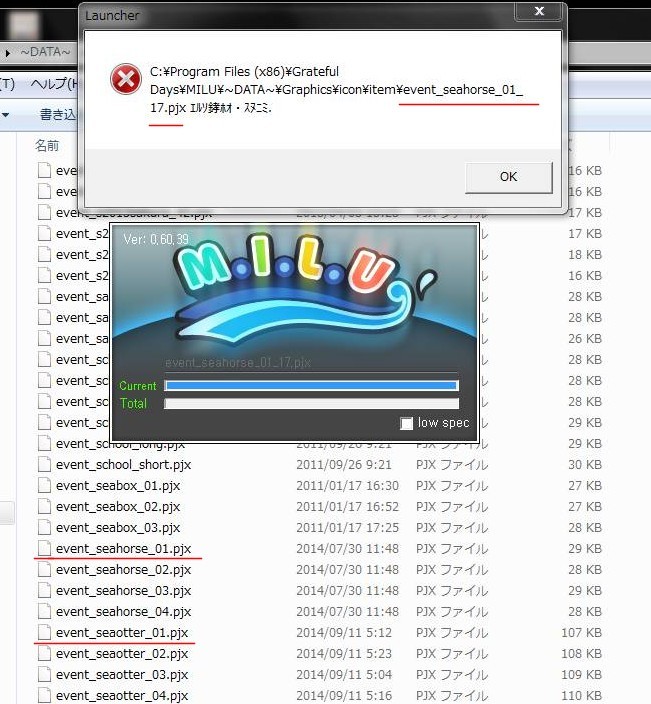Viewport: 651px width, 704px height.
Task: Enable the low spec checkbox
Action: point(406,424)
